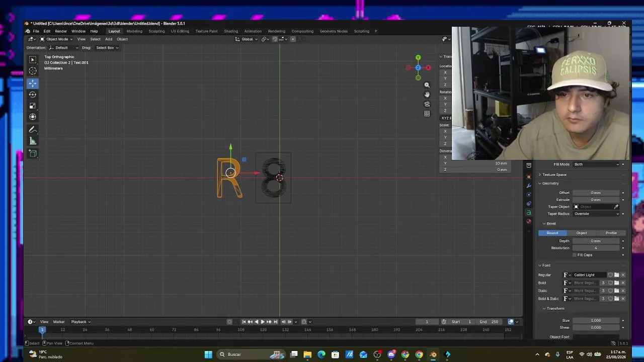644x362 pixels.
Task: Select the Cursor tool
Action: click(33, 71)
